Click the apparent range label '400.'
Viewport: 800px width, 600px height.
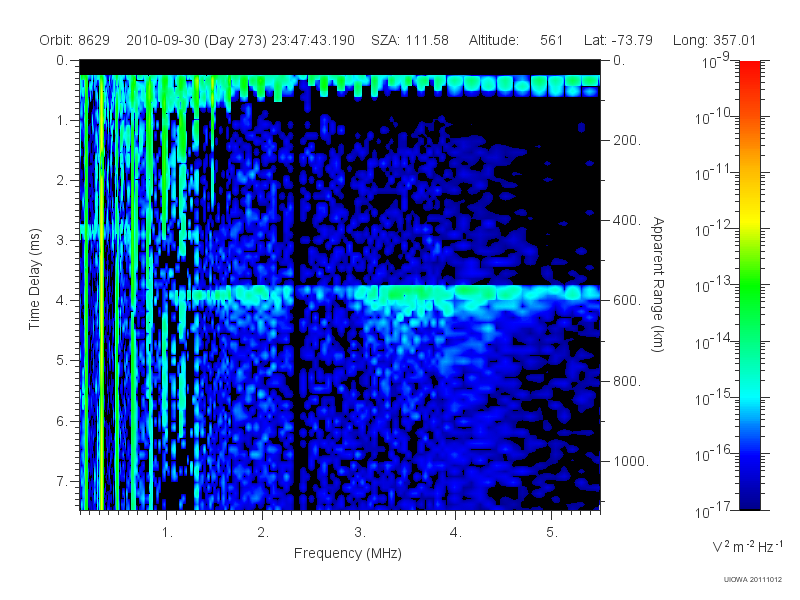click(627, 220)
